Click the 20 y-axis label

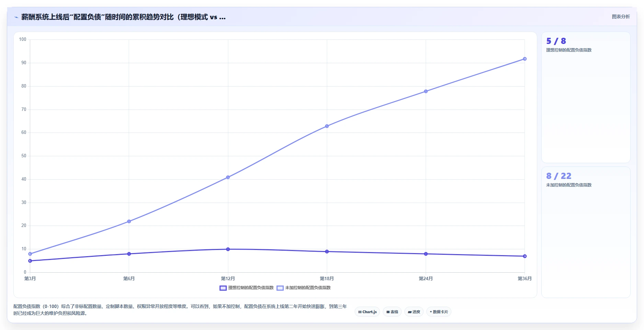click(x=24, y=226)
